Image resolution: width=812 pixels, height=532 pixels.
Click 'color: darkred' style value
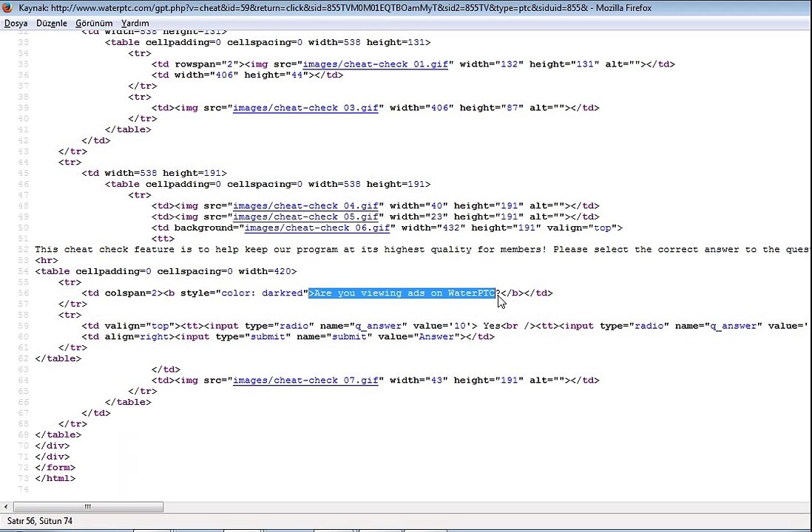click(x=262, y=293)
